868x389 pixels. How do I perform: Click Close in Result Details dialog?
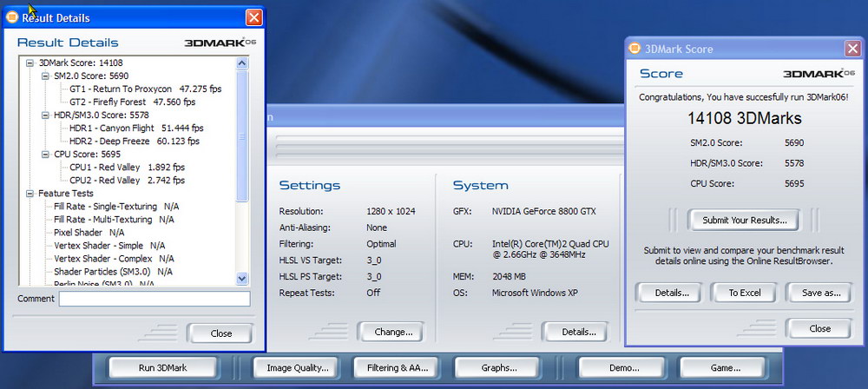(220, 333)
